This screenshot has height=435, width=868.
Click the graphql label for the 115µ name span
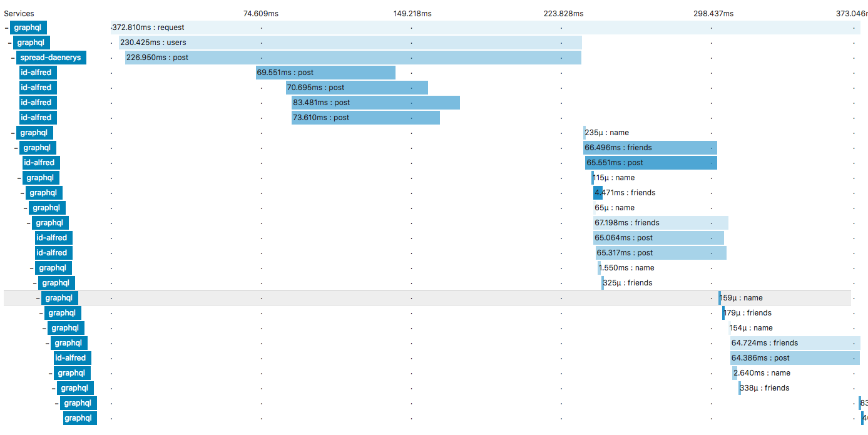[41, 178]
